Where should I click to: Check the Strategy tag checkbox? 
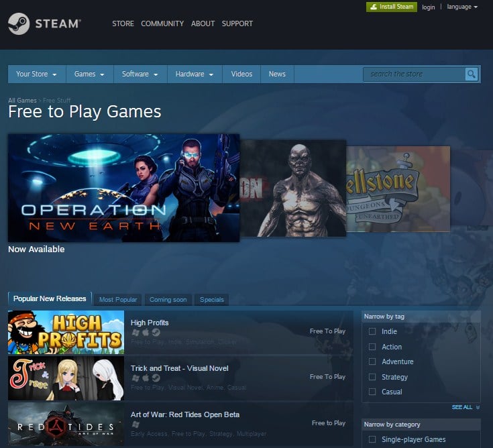pos(372,377)
